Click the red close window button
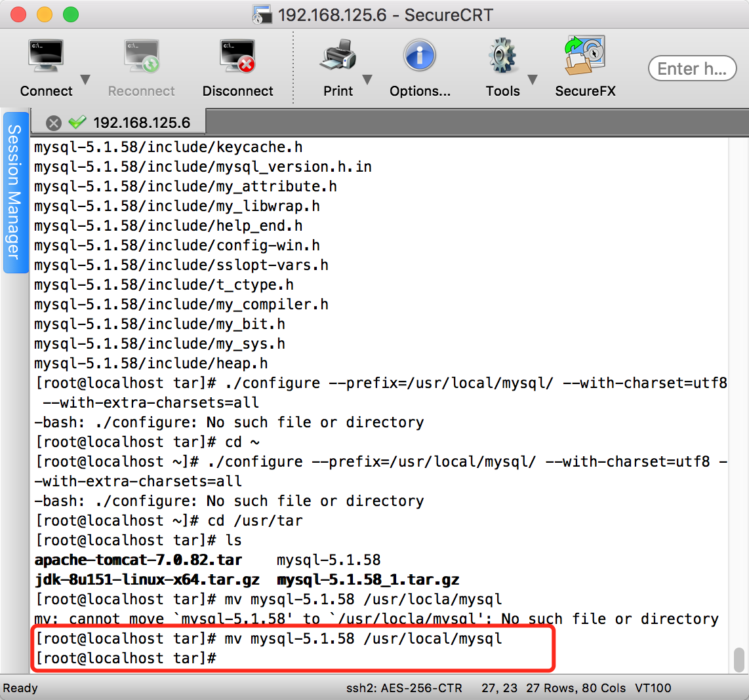Image resolution: width=749 pixels, height=700 pixels. pos(18,14)
